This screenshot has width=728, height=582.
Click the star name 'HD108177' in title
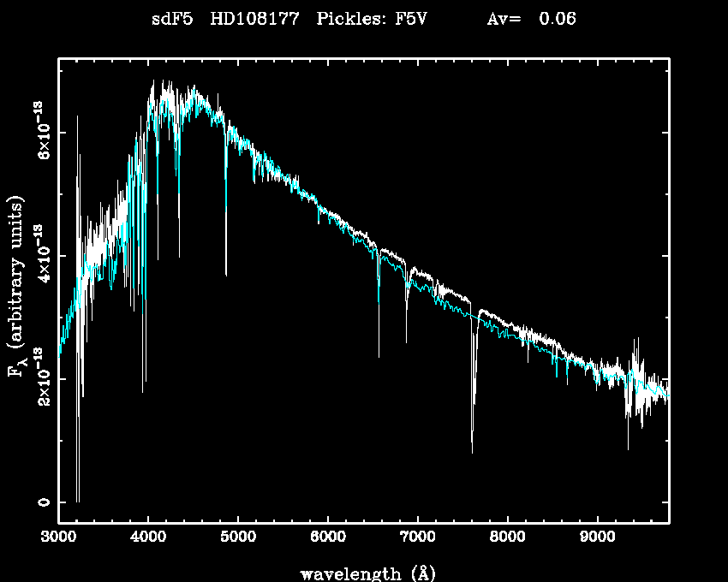(254, 19)
